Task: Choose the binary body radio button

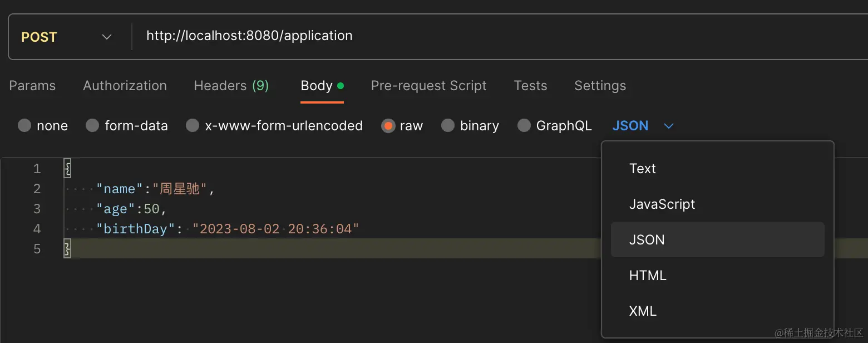Action: [448, 126]
